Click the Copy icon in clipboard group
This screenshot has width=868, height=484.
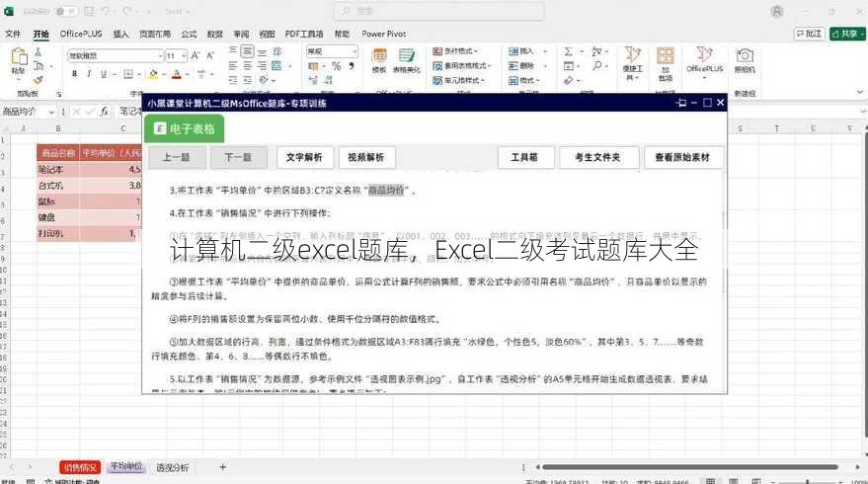[x=39, y=66]
